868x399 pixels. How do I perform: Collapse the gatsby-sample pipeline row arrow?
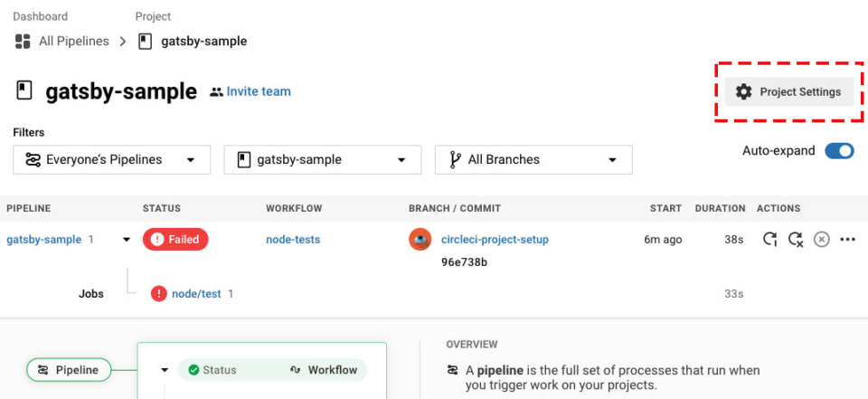127,240
